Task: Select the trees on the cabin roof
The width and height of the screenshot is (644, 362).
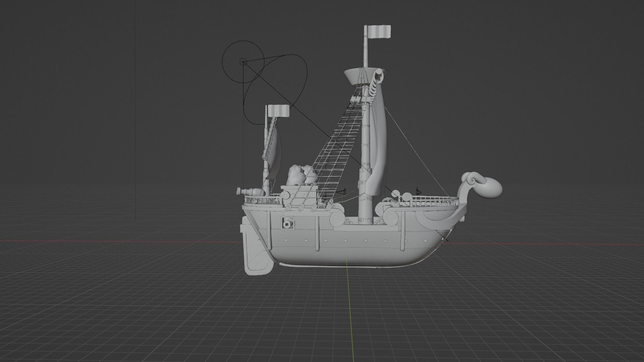Action: [x=302, y=175]
